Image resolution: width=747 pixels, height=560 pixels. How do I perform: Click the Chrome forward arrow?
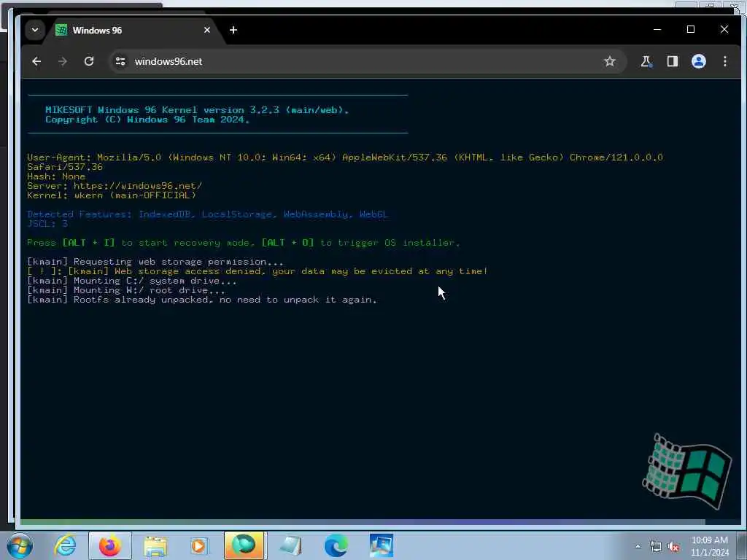(63, 61)
